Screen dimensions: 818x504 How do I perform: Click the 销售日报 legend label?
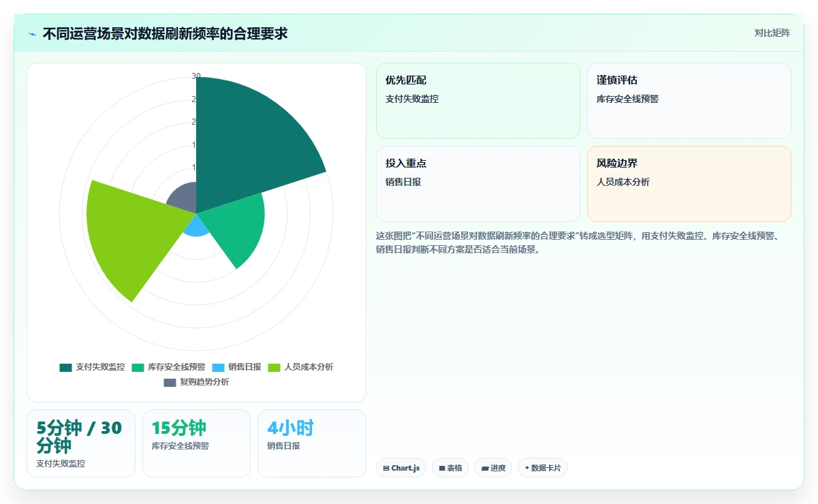coord(245,367)
